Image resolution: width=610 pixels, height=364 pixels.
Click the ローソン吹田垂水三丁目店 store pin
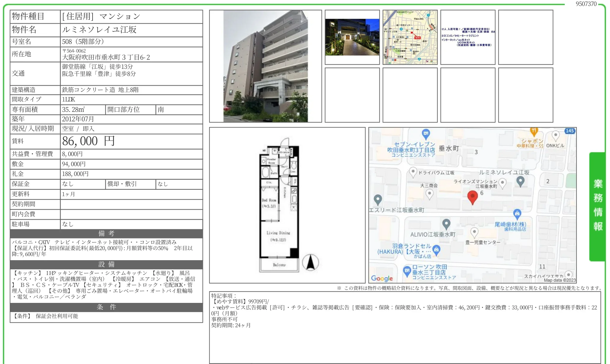coord(407,271)
